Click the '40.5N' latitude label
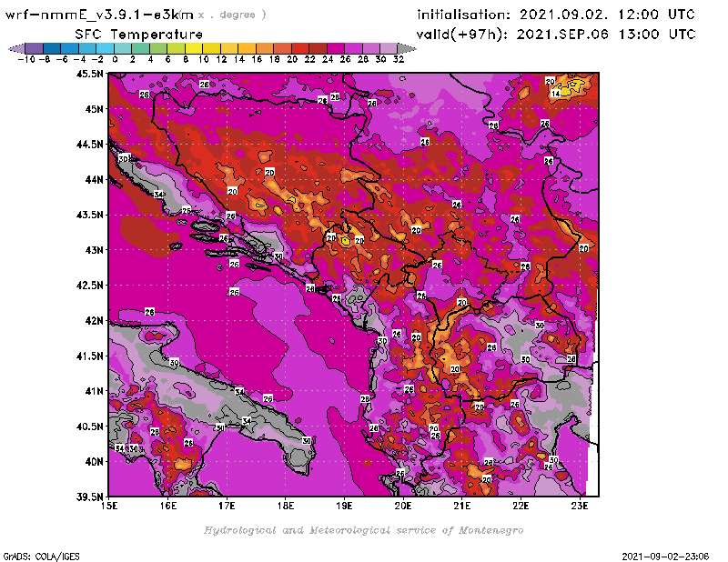The image size is (728, 562). (x=89, y=427)
